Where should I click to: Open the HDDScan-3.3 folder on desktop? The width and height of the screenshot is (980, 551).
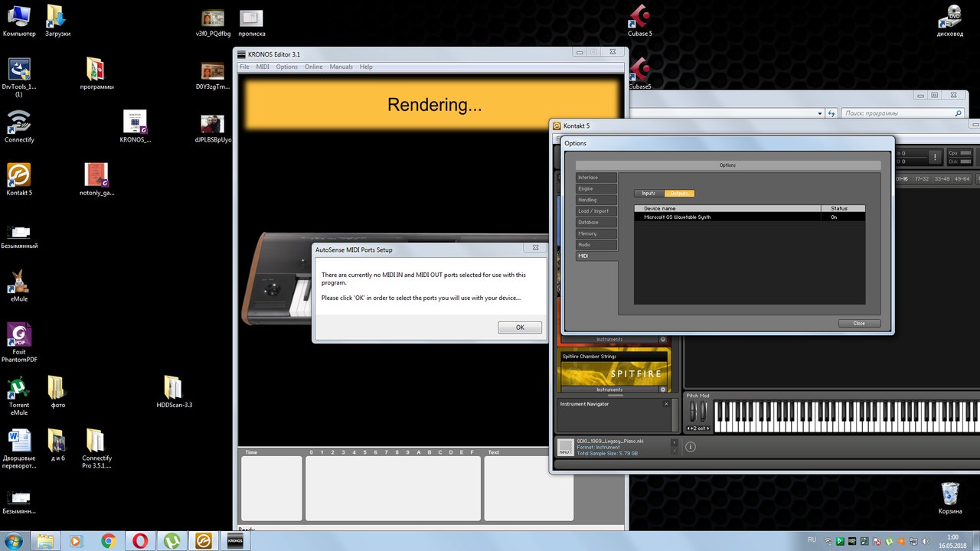tap(174, 392)
